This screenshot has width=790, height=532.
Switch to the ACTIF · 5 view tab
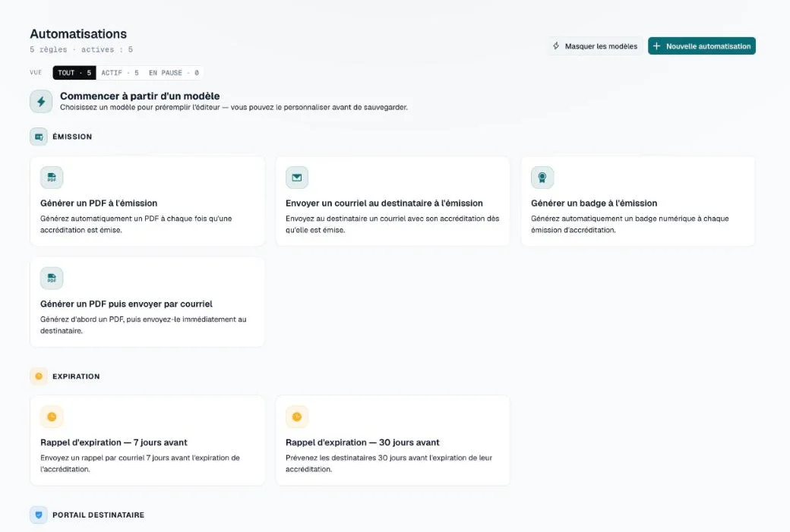pos(120,73)
